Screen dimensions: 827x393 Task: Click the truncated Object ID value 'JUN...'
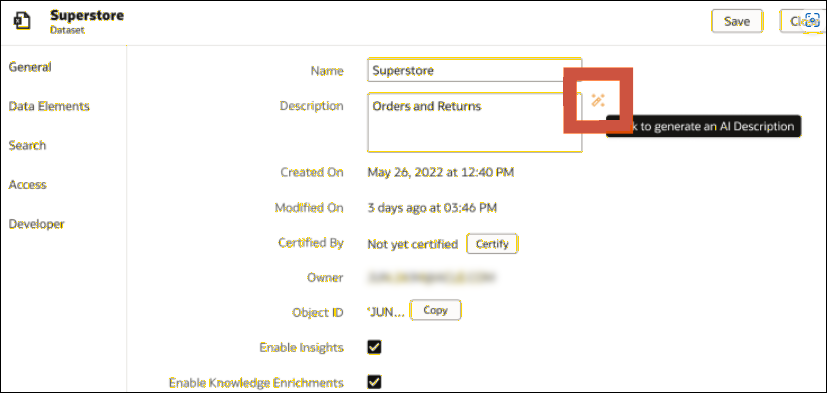coord(386,313)
